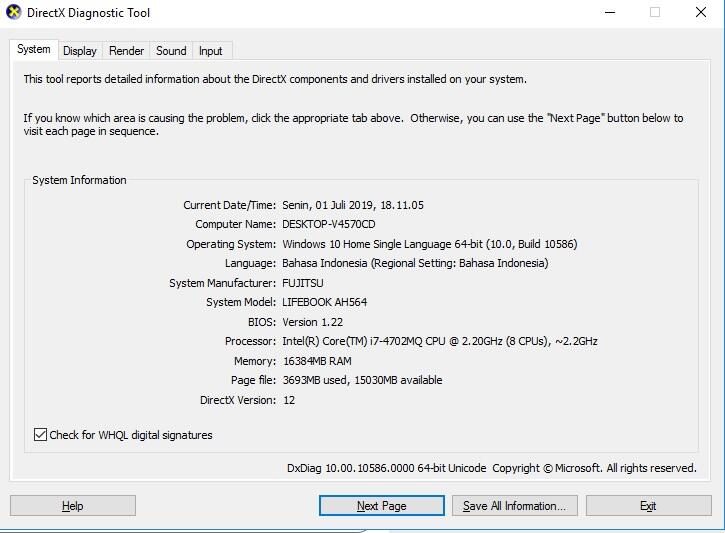725x533 pixels.
Task: Click the DirectX Version value 12
Action: click(x=289, y=400)
